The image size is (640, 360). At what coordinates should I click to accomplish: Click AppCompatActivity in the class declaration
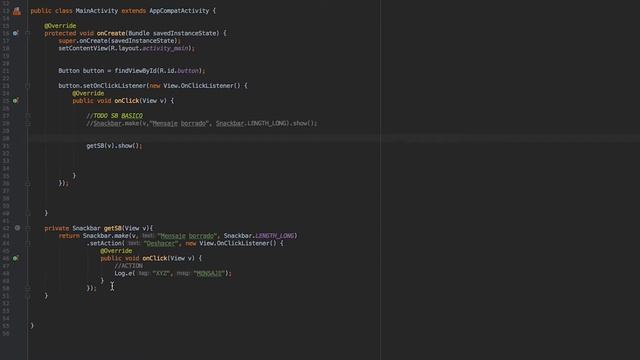(179, 11)
